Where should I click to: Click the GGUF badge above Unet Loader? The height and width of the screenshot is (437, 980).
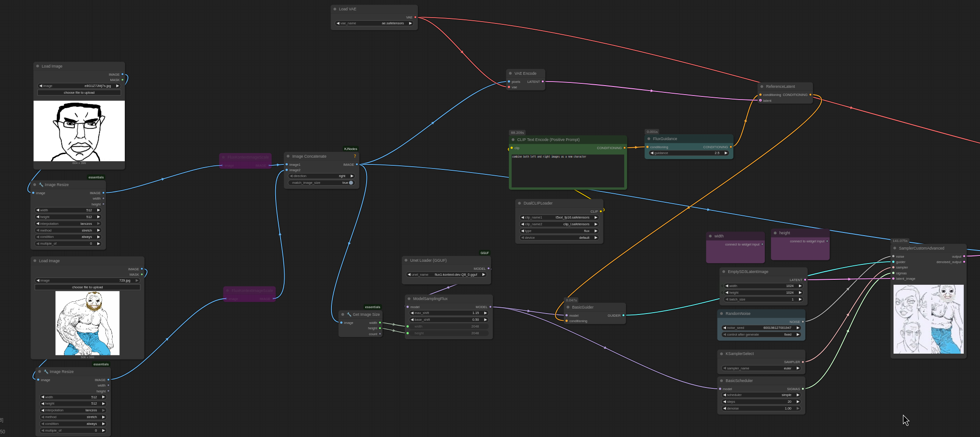[485, 253]
